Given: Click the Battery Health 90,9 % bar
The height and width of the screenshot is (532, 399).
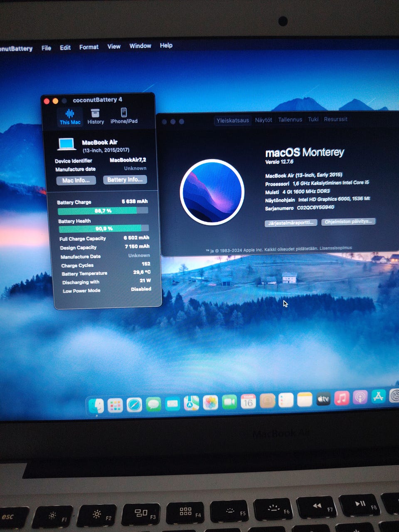Looking at the screenshot, I should (x=103, y=229).
